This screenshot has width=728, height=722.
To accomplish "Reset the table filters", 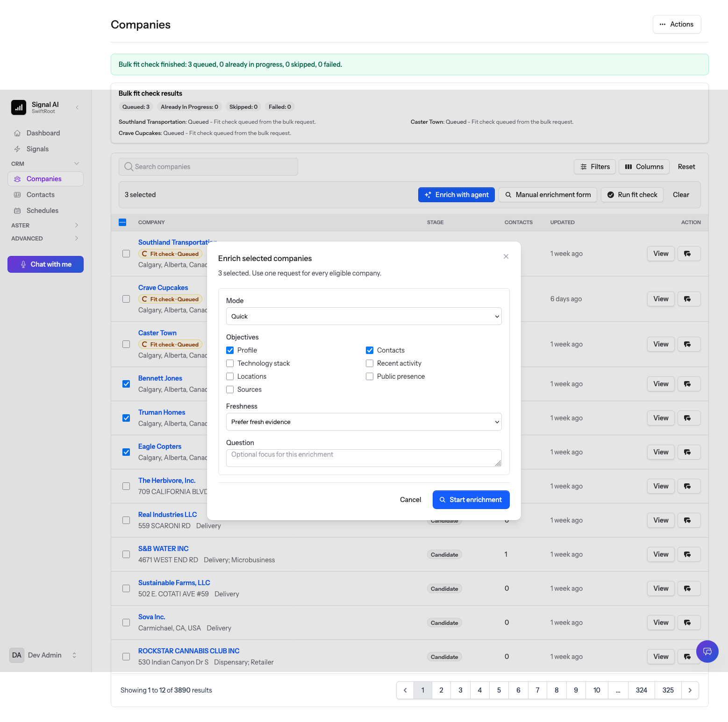I will (686, 167).
